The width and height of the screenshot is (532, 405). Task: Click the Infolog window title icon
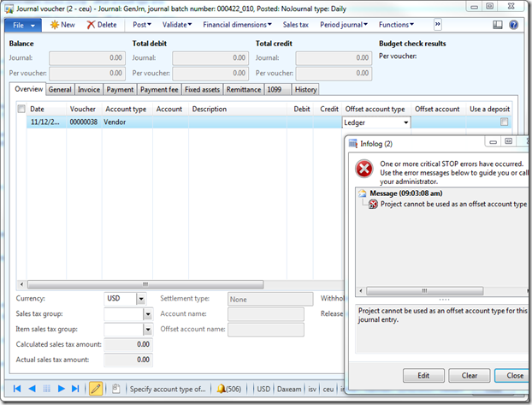pos(353,144)
